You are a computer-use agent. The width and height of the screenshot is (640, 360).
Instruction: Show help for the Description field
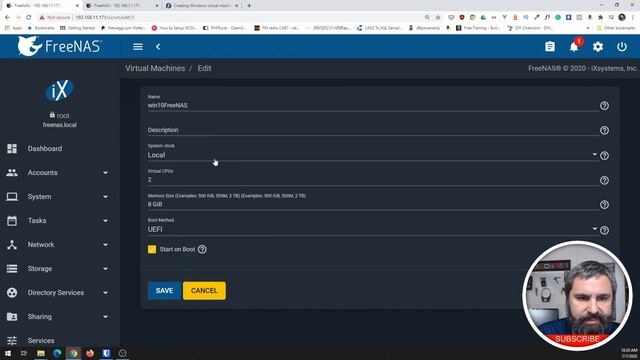pyautogui.click(x=604, y=130)
